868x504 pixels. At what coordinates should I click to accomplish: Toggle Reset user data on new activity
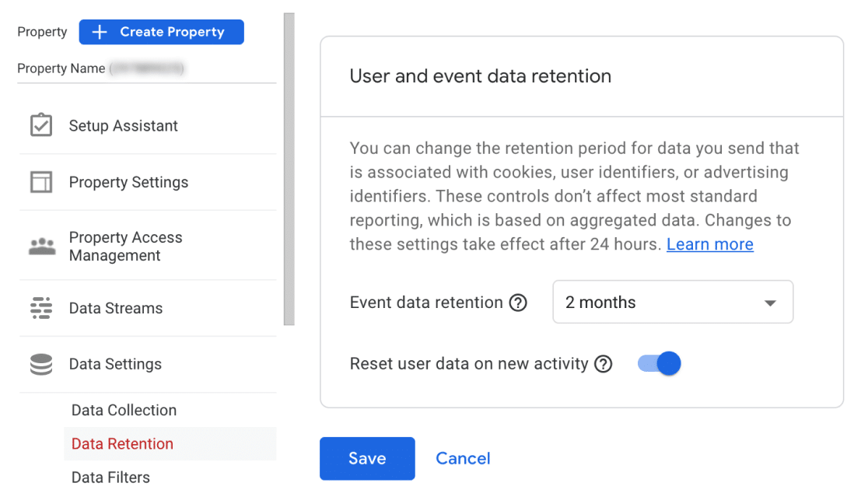660,363
